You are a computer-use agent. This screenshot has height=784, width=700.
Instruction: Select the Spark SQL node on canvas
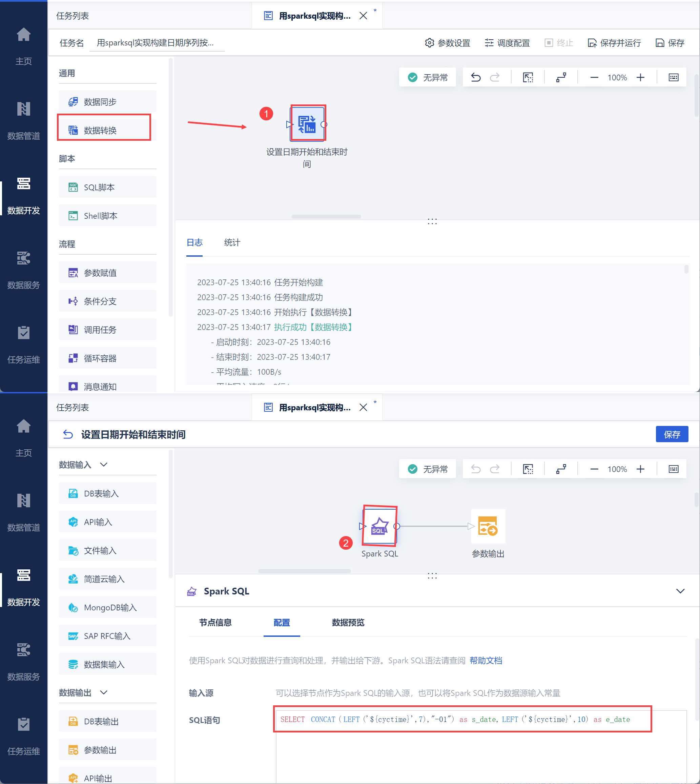(x=379, y=526)
